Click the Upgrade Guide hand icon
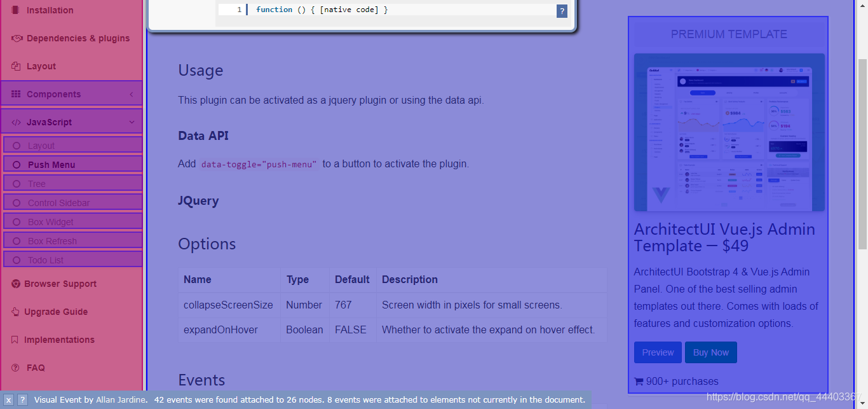 16,312
